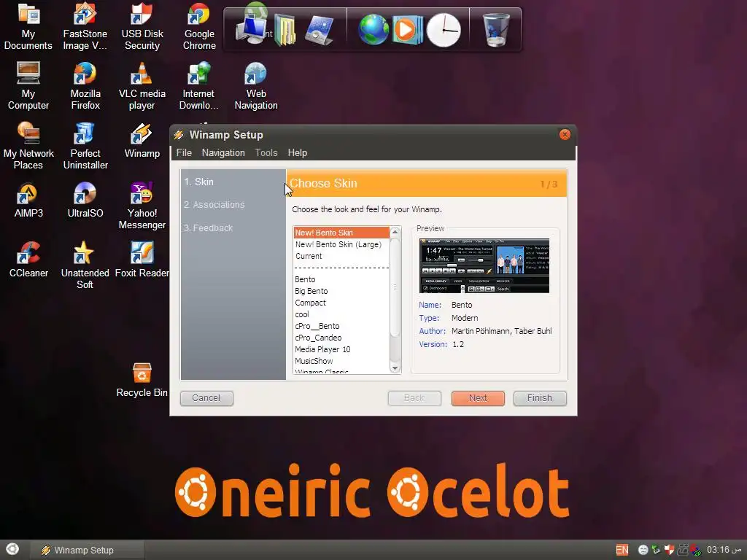Select cPro__Bento skin
This screenshot has width=747, height=560.
(x=341, y=326)
